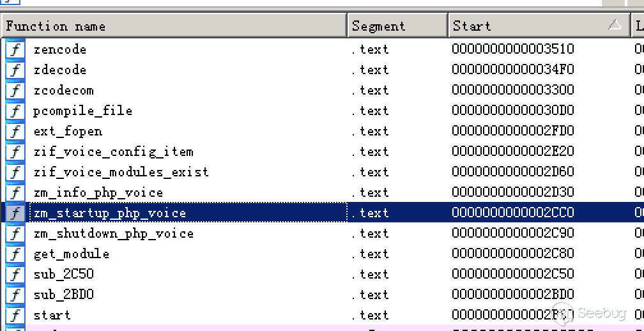Select the icon beside zcodecom
Viewport: 644px width, 331px height.
click(x=15, y=90)
